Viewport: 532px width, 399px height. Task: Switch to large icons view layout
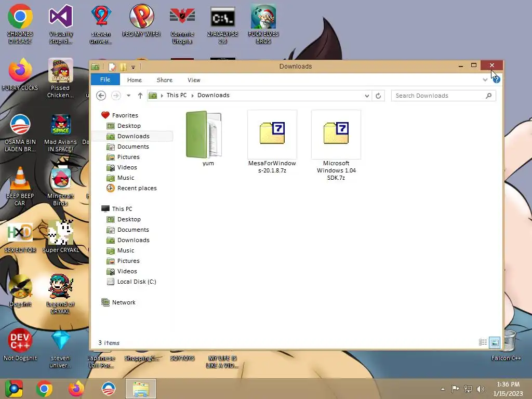point(495,342)
